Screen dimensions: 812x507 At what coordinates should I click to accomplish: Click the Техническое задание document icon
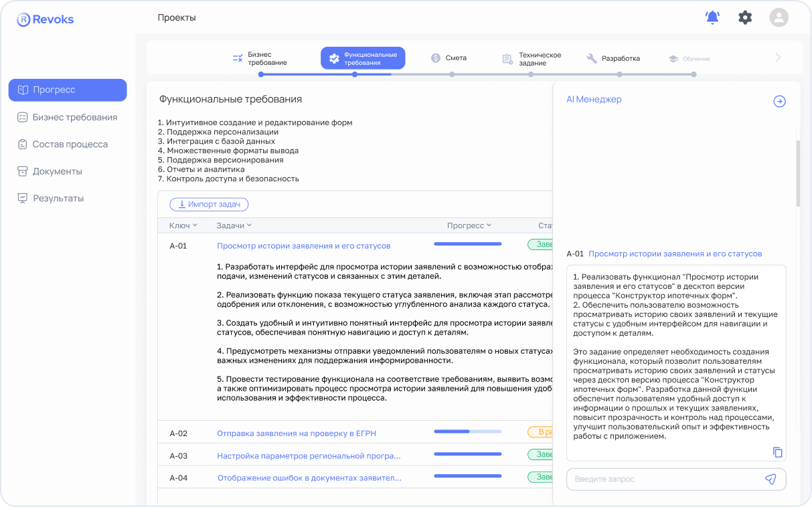507,59
